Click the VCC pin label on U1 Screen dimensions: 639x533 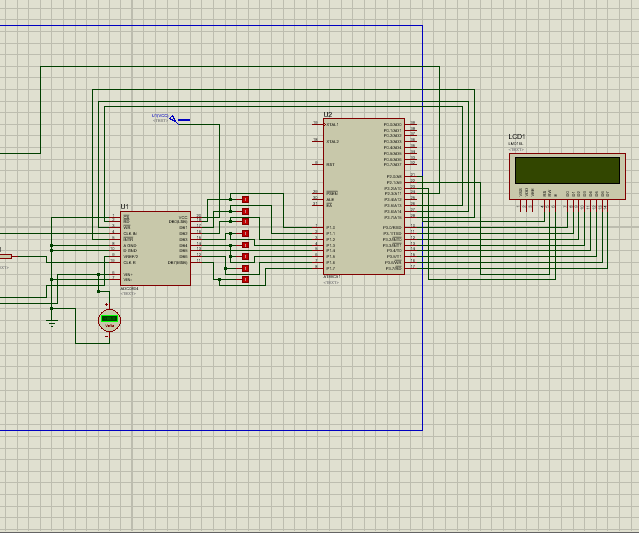tap(183, 218)
